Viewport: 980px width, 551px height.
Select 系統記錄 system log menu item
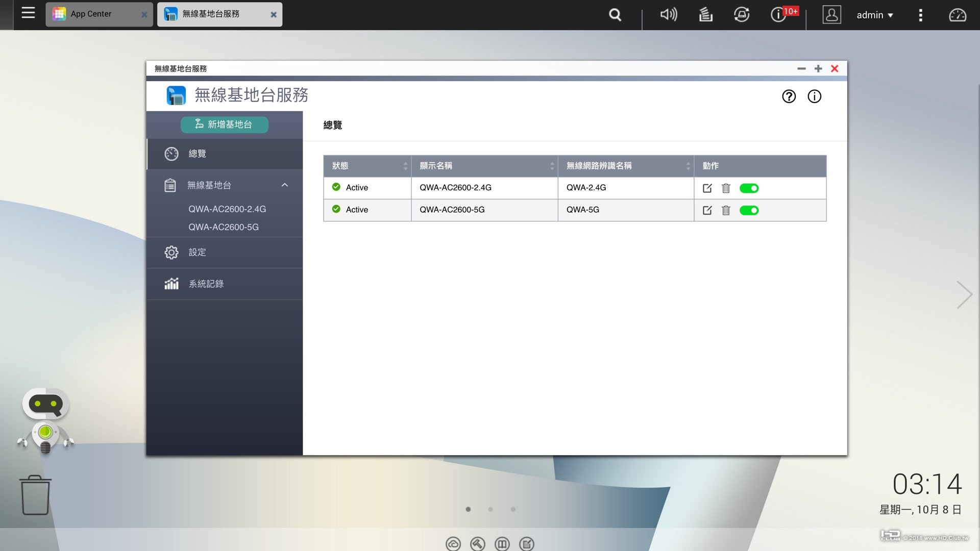(x=206, y=283)
